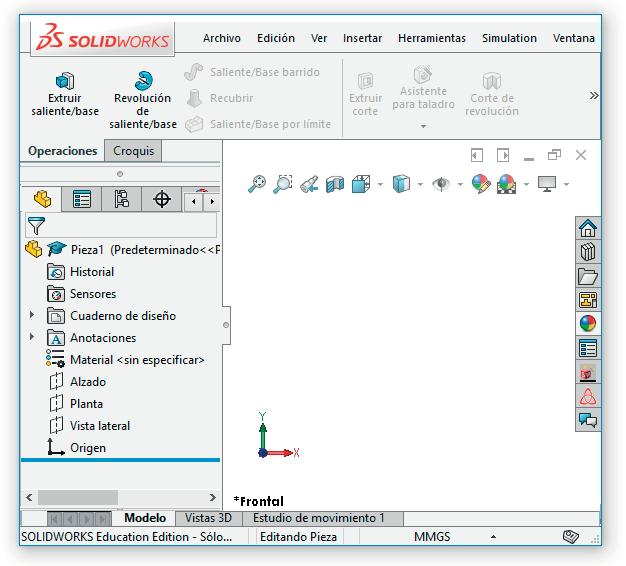The image size is (626, 566).
Task: Switch to the Operaciones tab
Action: pos(63,151)
